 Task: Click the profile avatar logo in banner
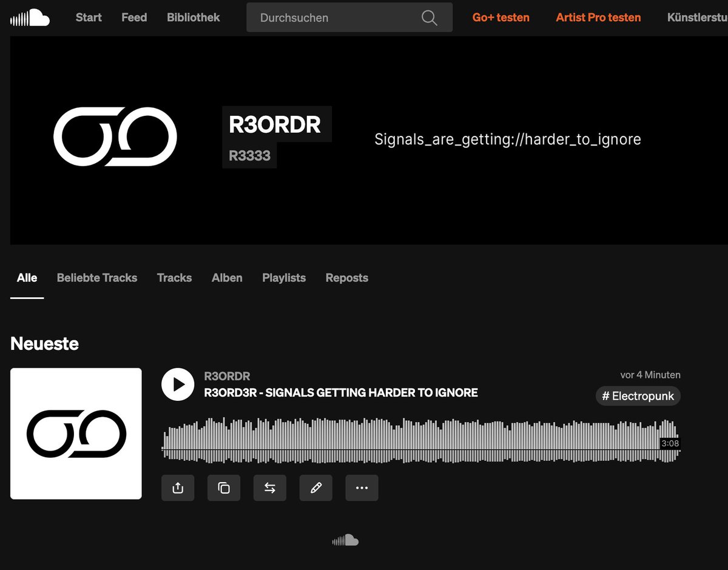tap(115, 136)
